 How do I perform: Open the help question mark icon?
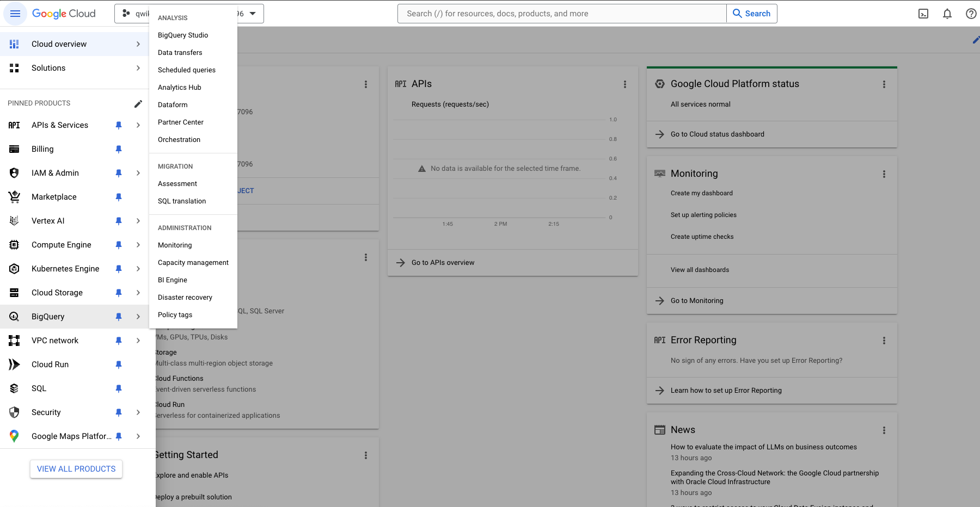[971, 14]
